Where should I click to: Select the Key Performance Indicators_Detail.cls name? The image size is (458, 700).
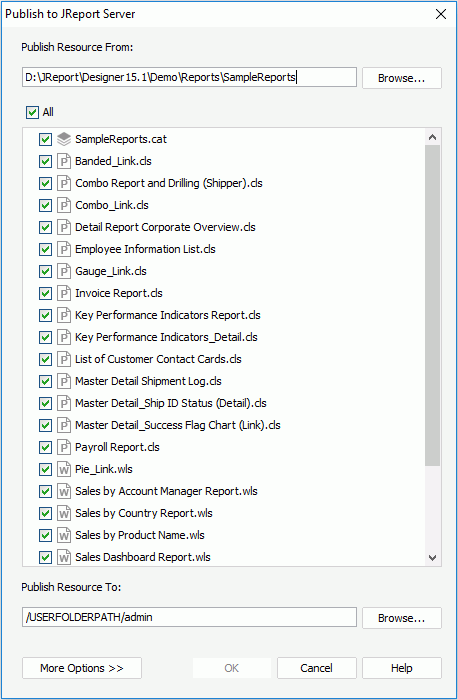point(166,337)
